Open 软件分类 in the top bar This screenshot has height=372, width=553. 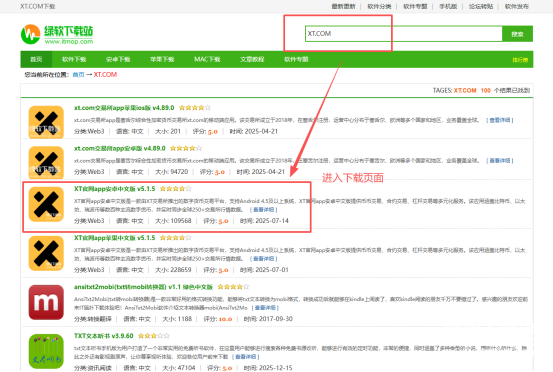379,6
